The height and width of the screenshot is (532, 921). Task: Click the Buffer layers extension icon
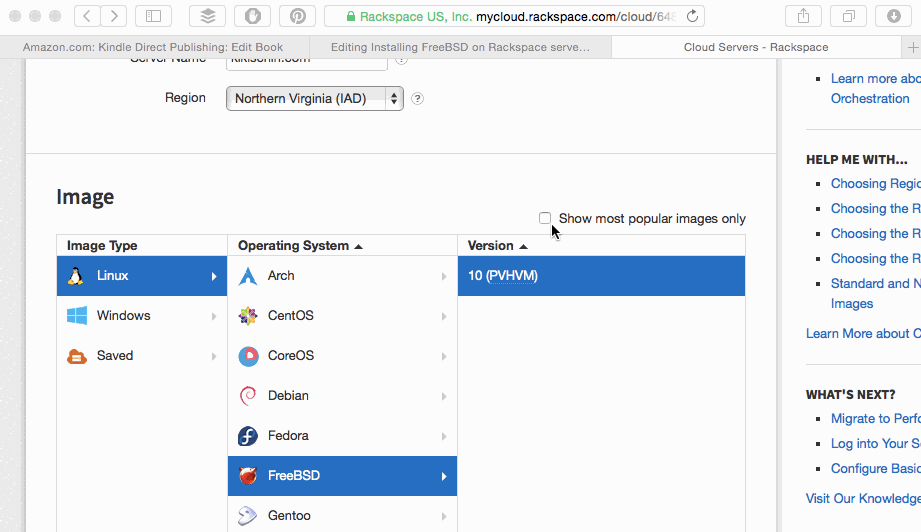pyautogui.click(x=207, y=16)
